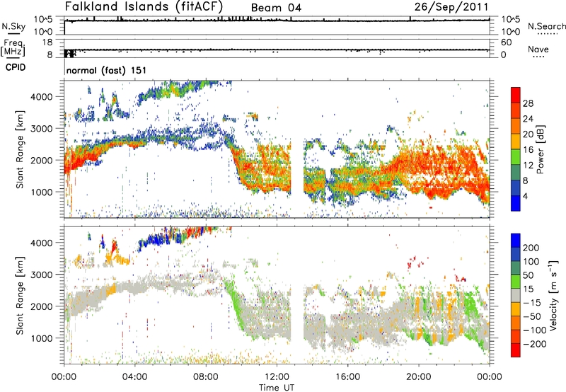
Task: Click the date '26/Sep/2011'
Action: point(451,6)
